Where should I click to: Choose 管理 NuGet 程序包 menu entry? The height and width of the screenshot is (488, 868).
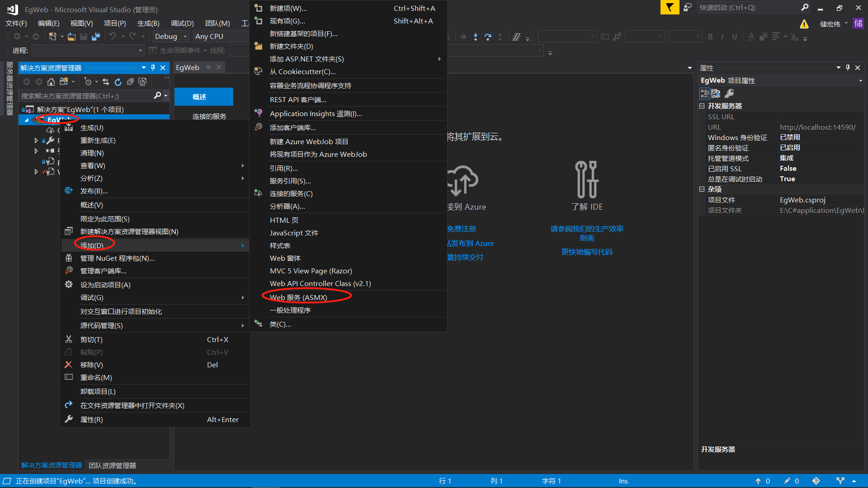(117, 258)
